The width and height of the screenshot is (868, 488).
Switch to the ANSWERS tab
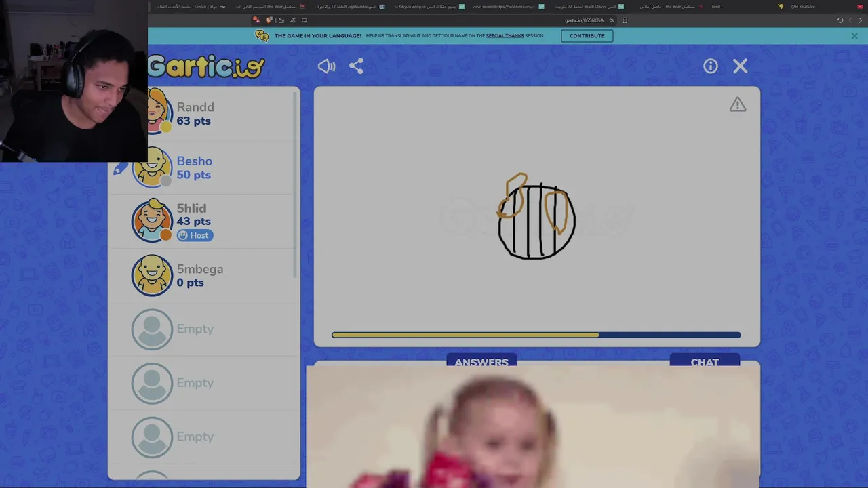[481, 361]
